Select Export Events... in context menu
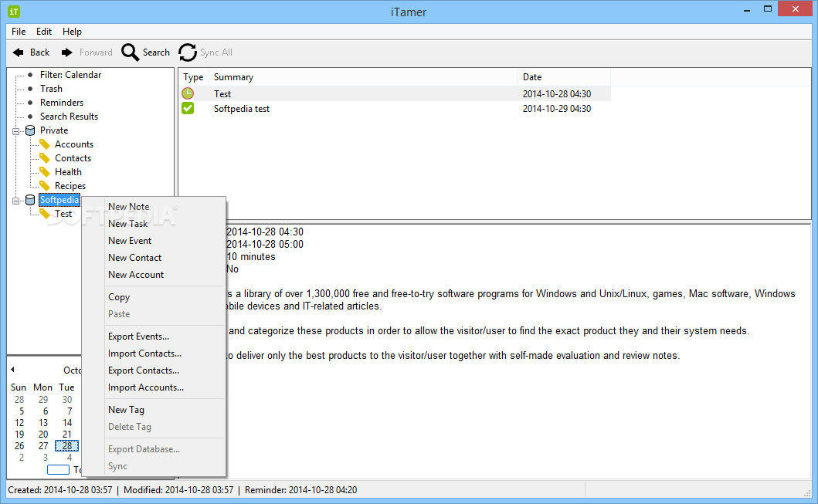 click(139, 337)
